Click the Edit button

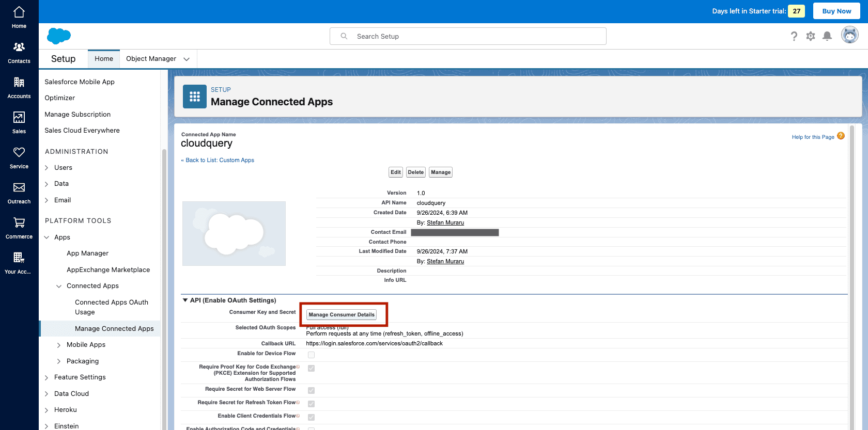[x=396, y=172]
